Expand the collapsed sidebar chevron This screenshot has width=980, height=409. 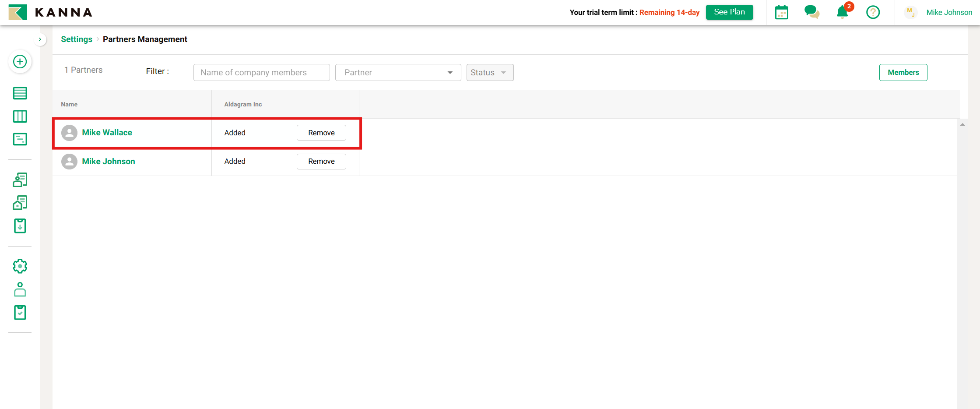[40, 39]
